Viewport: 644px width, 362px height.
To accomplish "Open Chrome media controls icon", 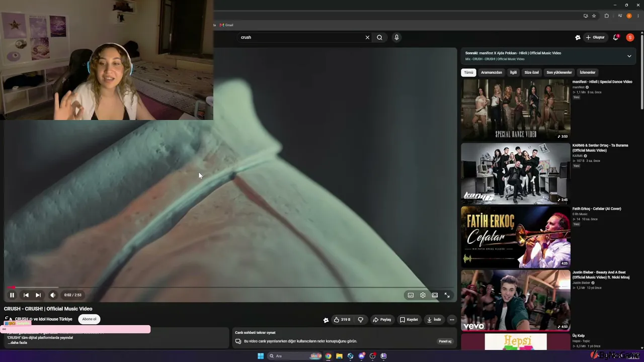I will 620,16.
